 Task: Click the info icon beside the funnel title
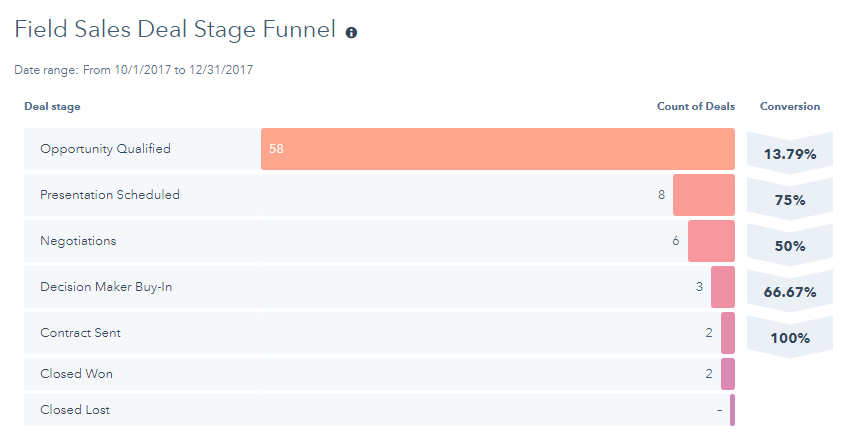coord(351,32)
